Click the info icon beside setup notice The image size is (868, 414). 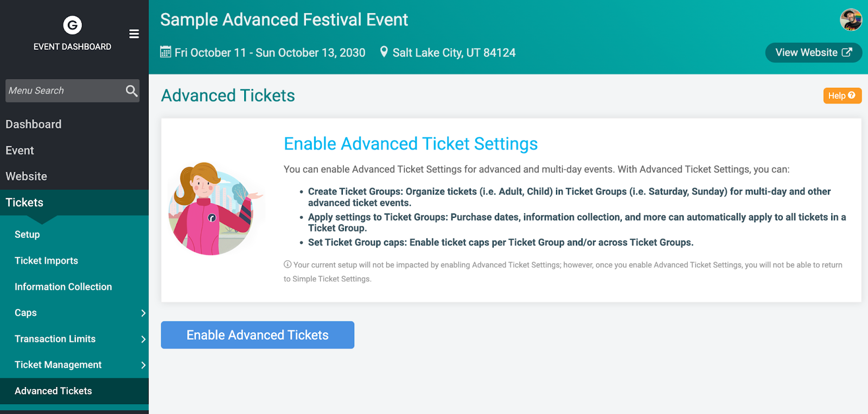pos(288,264)
